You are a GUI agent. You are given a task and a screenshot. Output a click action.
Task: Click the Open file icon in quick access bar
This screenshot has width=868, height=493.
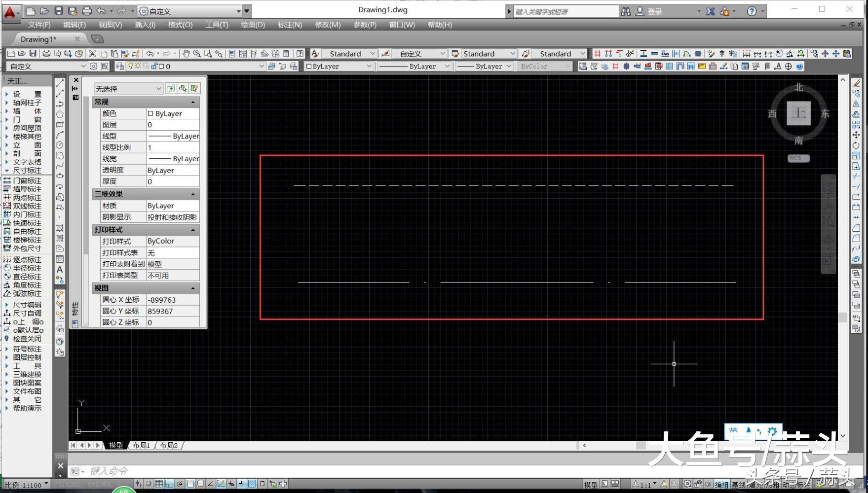(44, 11)
